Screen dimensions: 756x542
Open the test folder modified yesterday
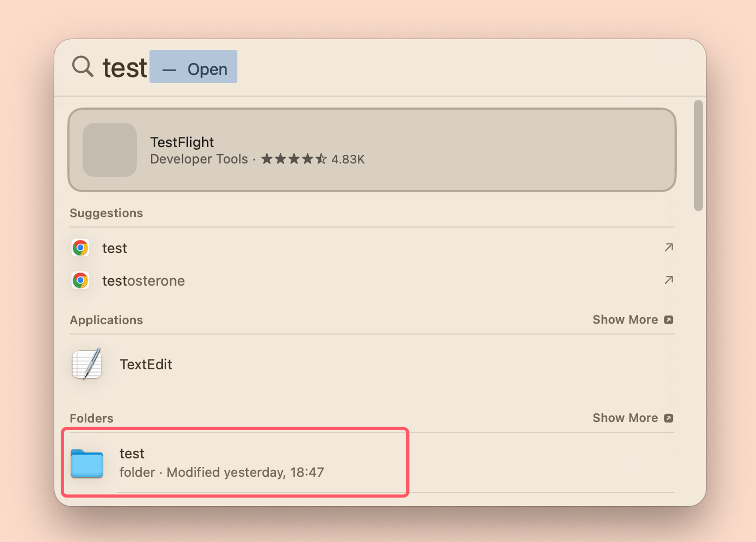(x=221, y=463)
